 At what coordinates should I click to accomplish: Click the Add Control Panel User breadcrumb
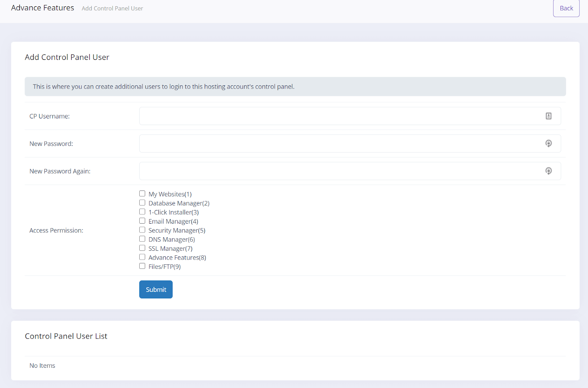[112, 8]
